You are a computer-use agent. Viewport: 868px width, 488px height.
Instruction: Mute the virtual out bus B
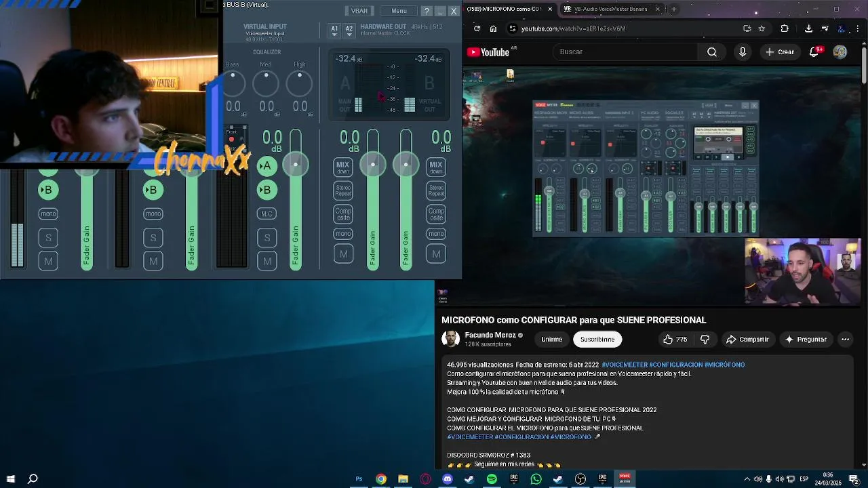(436, 254)
